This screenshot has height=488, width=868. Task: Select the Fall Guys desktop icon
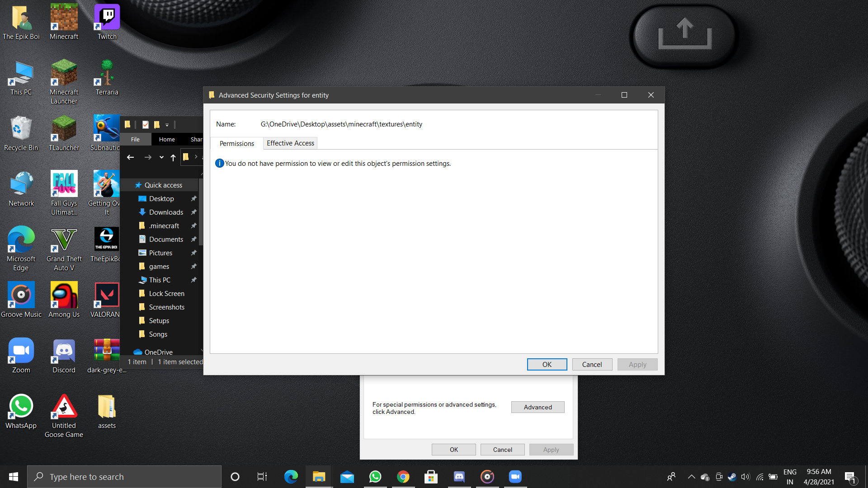(x=64, y=193)
